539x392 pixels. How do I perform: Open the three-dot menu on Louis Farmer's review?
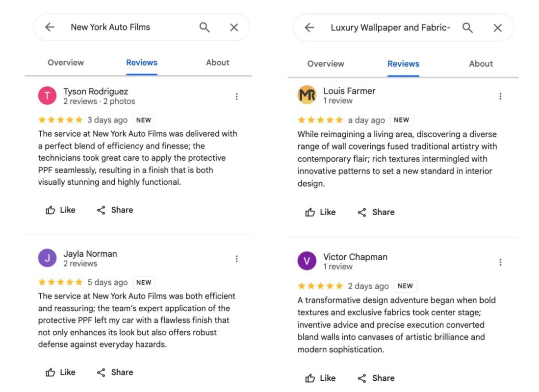point(500,96)
